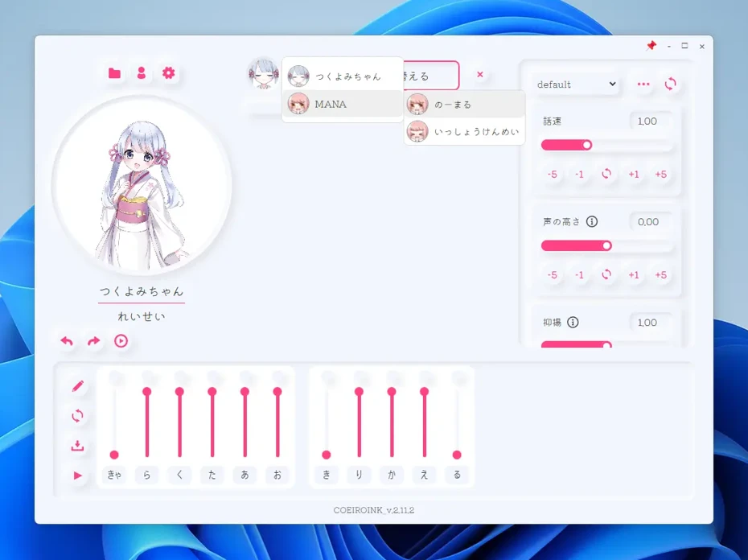Screen dimensions: 748x560
Task: Click the か mora label
Action: pos(392,475)
